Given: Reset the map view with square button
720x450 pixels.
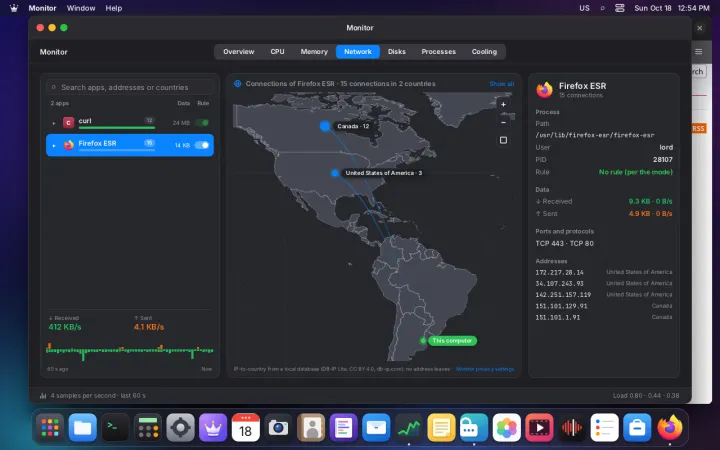Looking at the screenshot, I should 503,140.
